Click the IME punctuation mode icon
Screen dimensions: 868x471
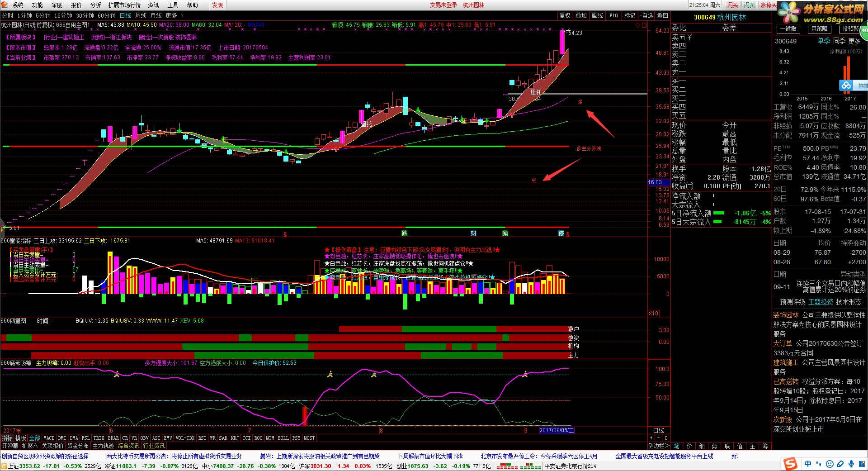click(x=819, y=464)
